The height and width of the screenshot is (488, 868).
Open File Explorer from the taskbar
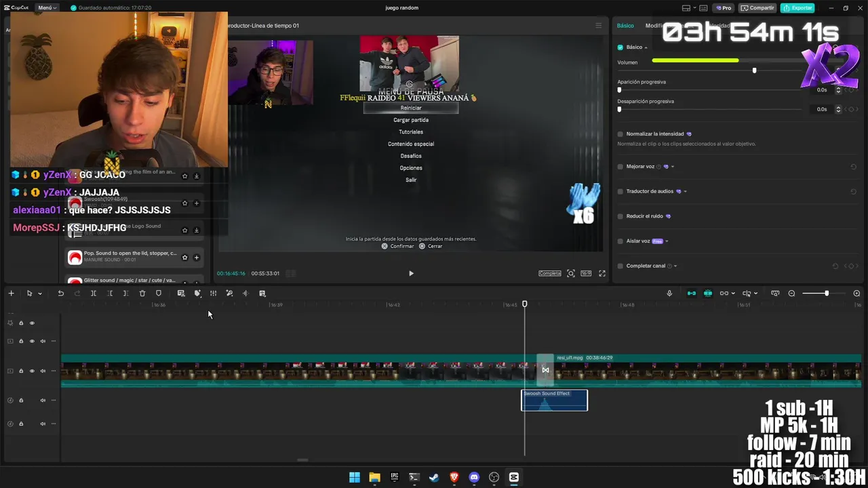coord(374,477)
